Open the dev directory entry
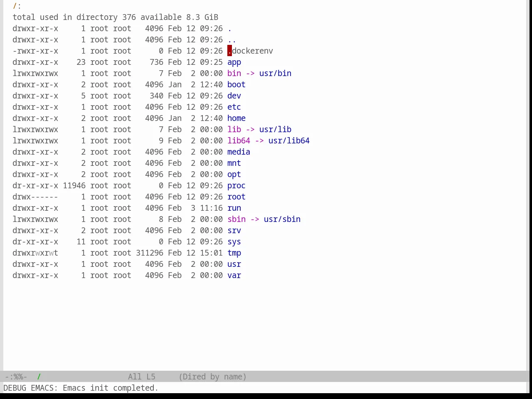Image resolution: width=532 pixels, height=399 pixels. [x=234, y=96]
